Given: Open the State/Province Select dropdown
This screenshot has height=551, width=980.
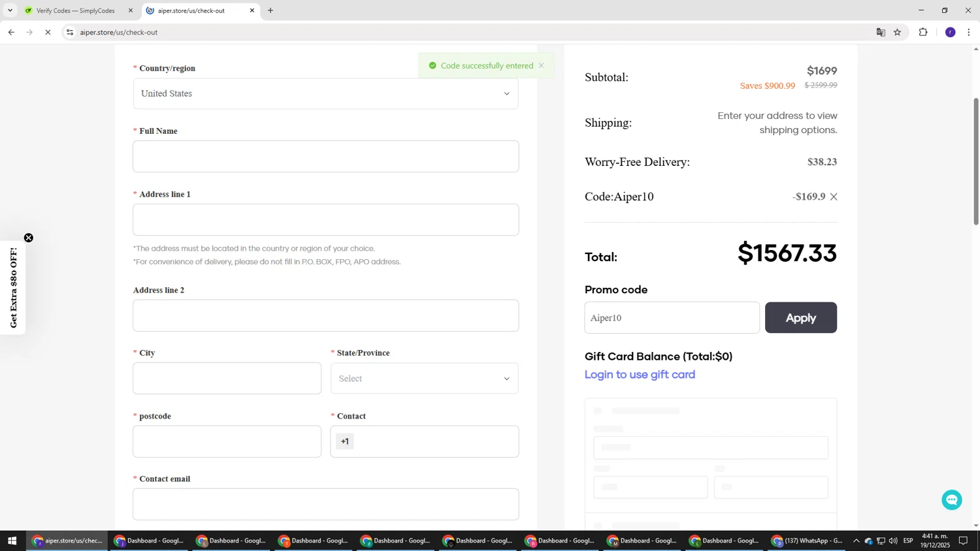Looking at the screenshot, I should pyautogui.click(x=425, y=379).
